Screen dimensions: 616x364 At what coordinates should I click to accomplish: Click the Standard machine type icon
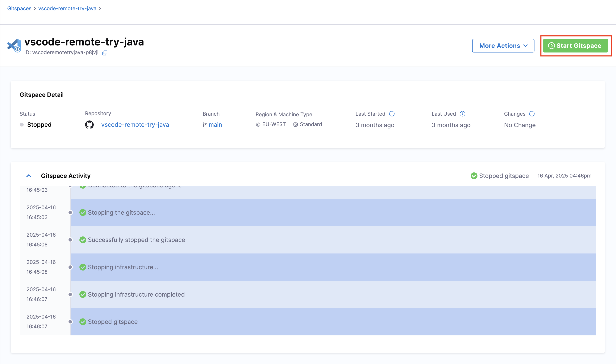(x=295, y=125)
